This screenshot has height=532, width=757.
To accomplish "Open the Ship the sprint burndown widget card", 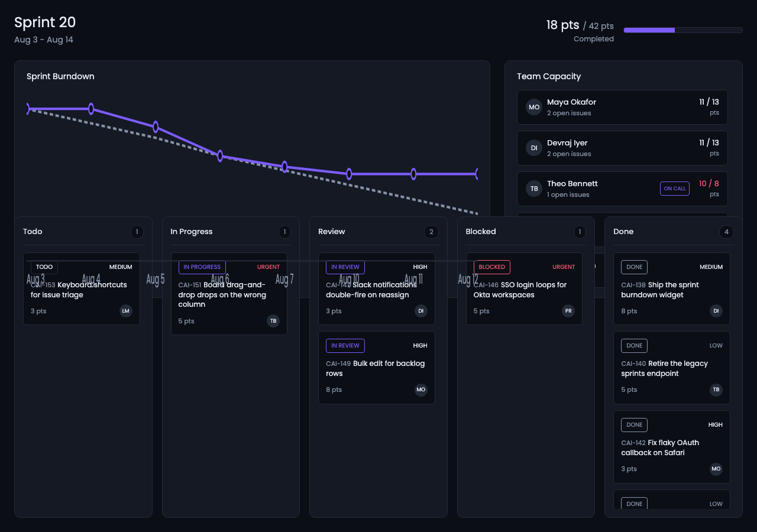I will 672,288.
